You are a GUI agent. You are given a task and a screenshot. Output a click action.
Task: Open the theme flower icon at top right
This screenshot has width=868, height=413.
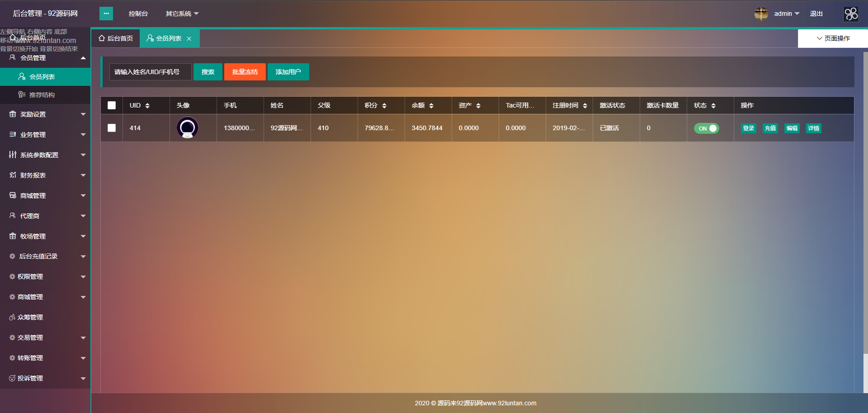851,14
